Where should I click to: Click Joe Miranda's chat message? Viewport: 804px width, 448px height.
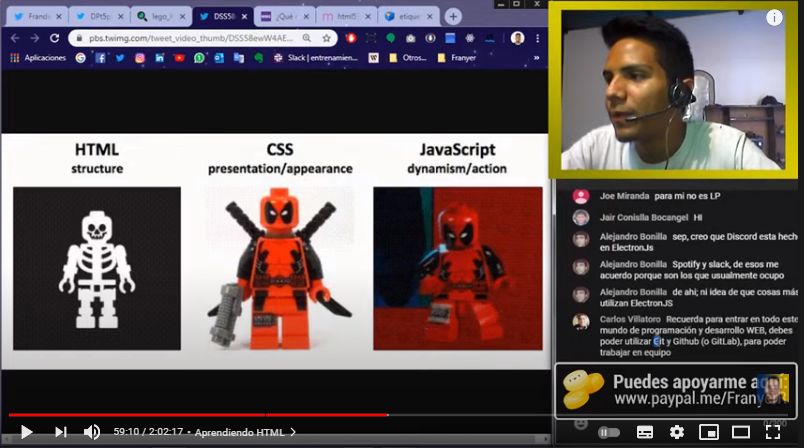click(x=688, y=196)
